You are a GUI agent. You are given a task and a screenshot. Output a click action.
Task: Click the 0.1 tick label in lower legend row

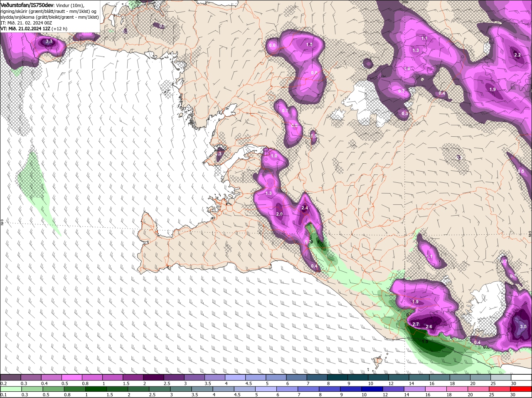pyautogui.click(x=3, y=395)
